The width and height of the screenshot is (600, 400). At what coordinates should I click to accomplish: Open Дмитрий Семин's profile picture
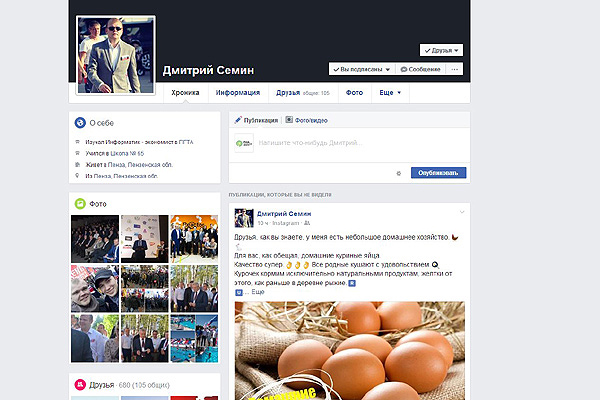[x=116, y=55]
